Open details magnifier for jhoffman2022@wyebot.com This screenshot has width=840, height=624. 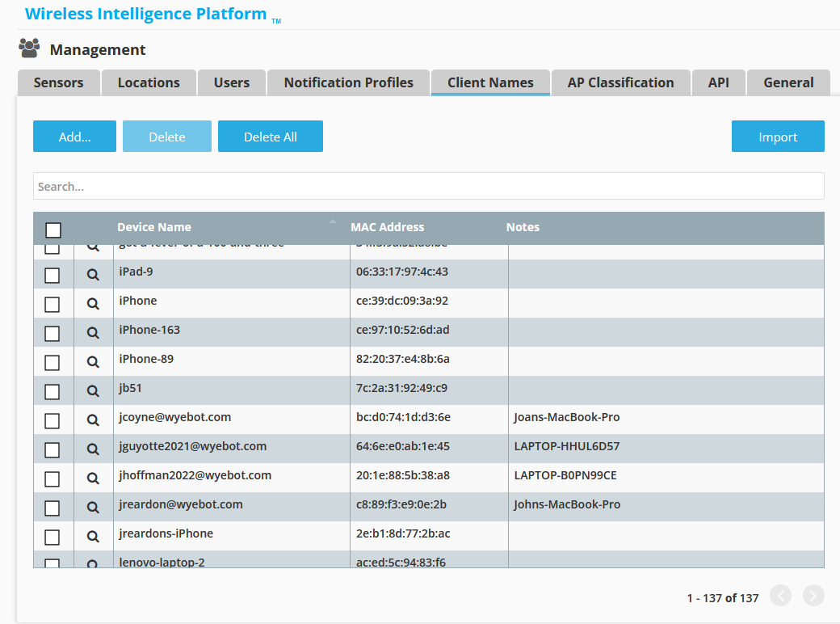pos(93,479)
